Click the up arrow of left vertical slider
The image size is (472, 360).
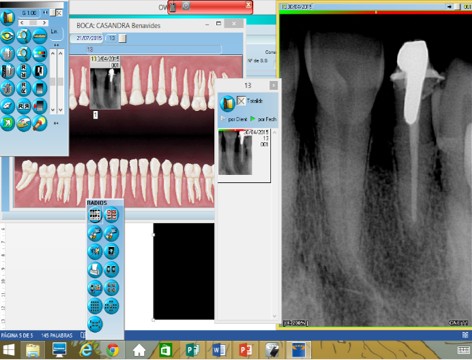pyautogui.click(x=53, y=53)
